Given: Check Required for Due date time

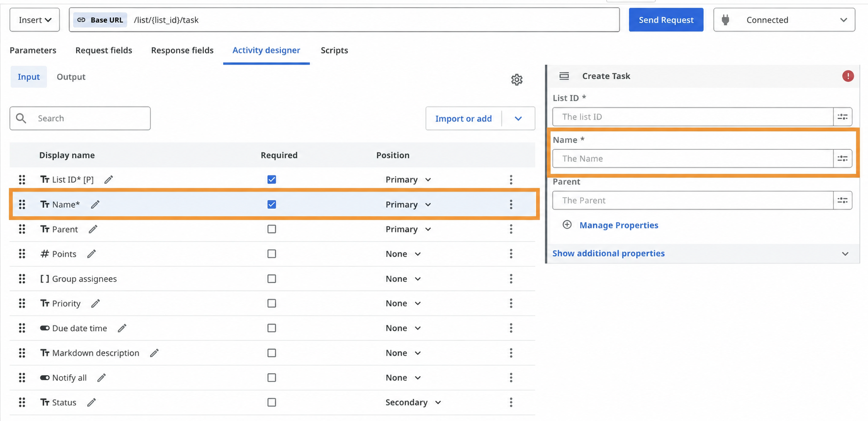Looking at the screenshot, I should click(272, 328).
